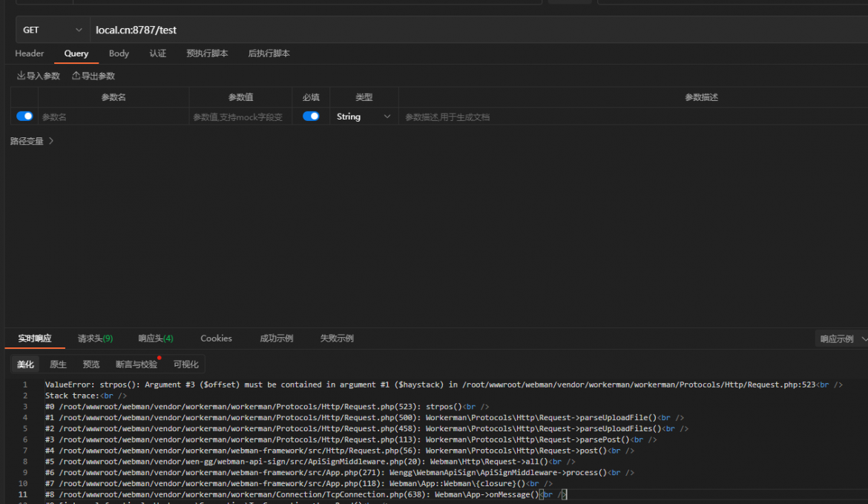Switch to 成功示例 tab

pyautogui.click(x=276, y=338)
